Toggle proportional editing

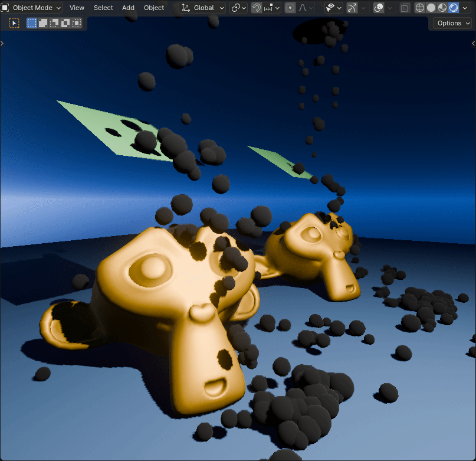tap(290, 8)
